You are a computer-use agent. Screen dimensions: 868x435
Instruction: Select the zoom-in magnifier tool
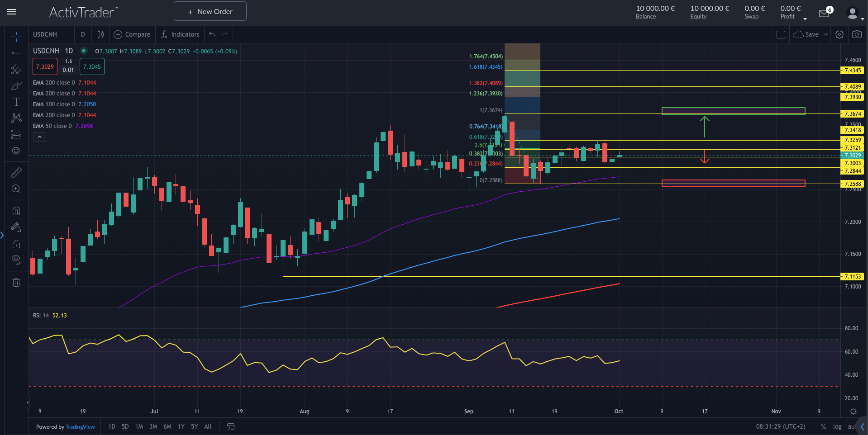coord(16,189)
